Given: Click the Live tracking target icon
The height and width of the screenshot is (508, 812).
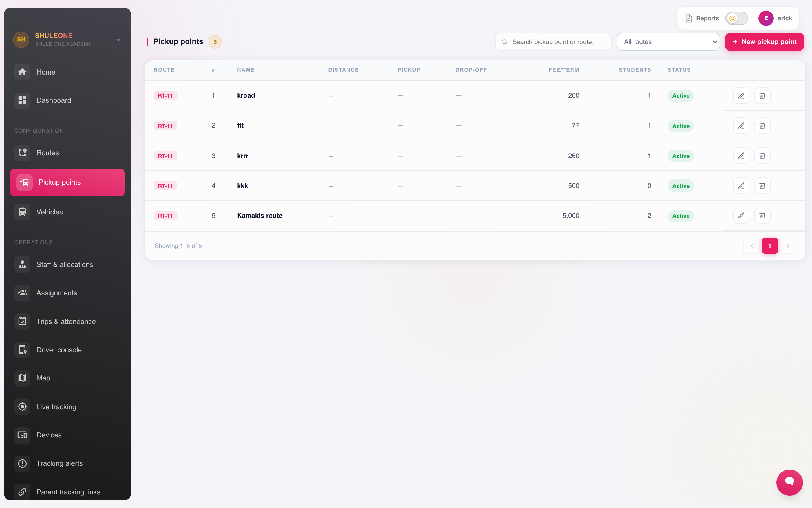Looking at the screenshot, I should point(22,406).
